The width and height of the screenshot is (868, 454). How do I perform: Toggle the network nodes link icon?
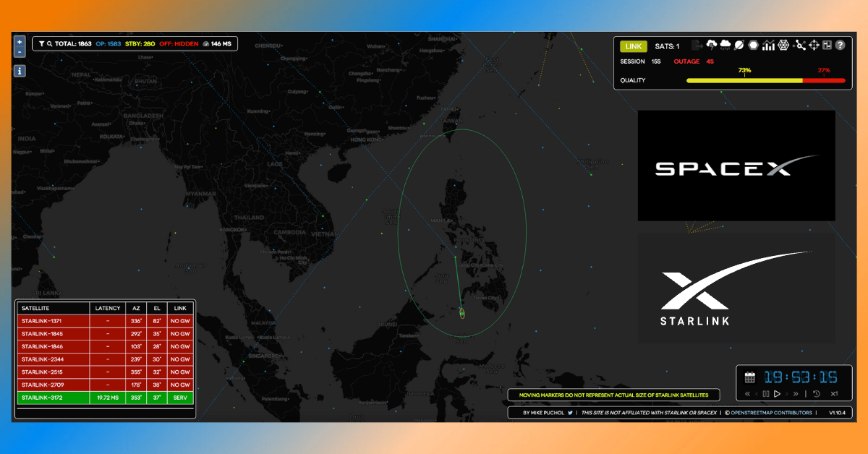click(x=800, y=46)
